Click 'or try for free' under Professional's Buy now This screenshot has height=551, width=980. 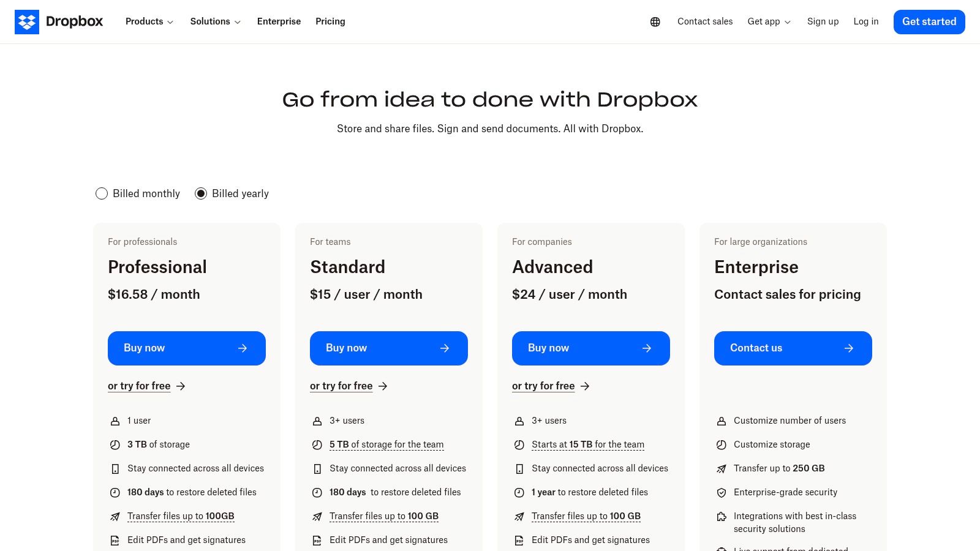(x=139, y=386)
